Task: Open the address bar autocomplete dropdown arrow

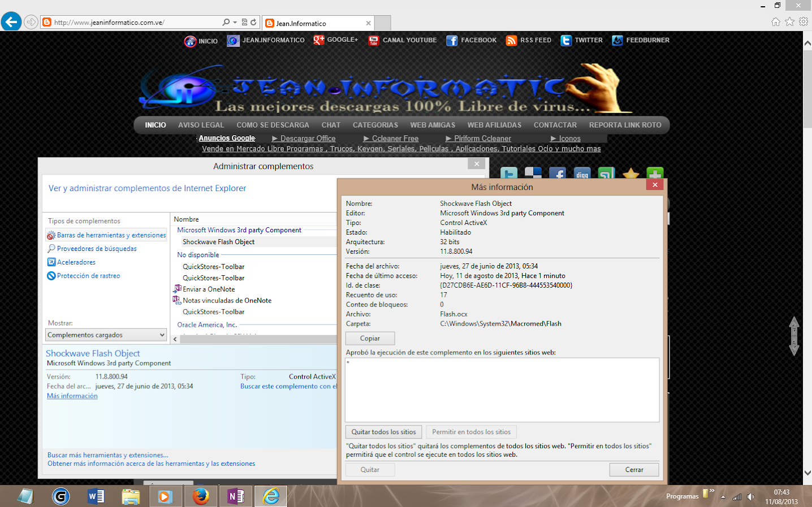Action: (x=235, y=23)
